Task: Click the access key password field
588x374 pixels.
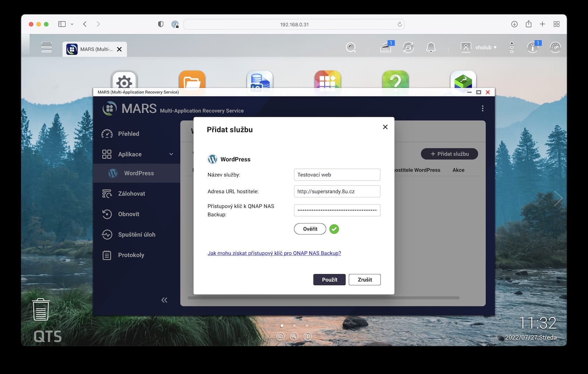Action: click(337, 210)
